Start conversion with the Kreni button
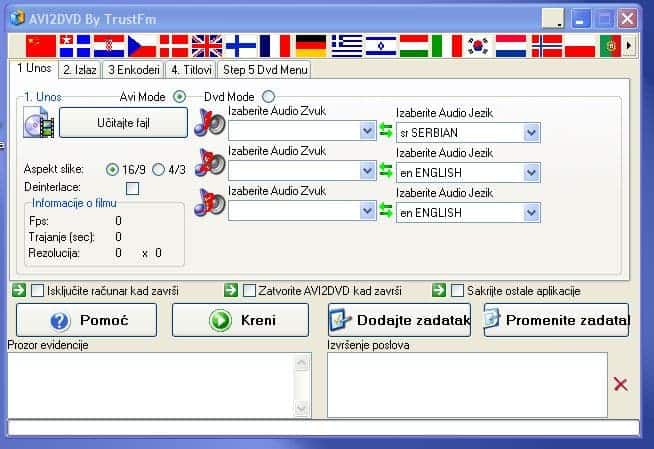Screen dimensions: 654x449 click(240, 320)
